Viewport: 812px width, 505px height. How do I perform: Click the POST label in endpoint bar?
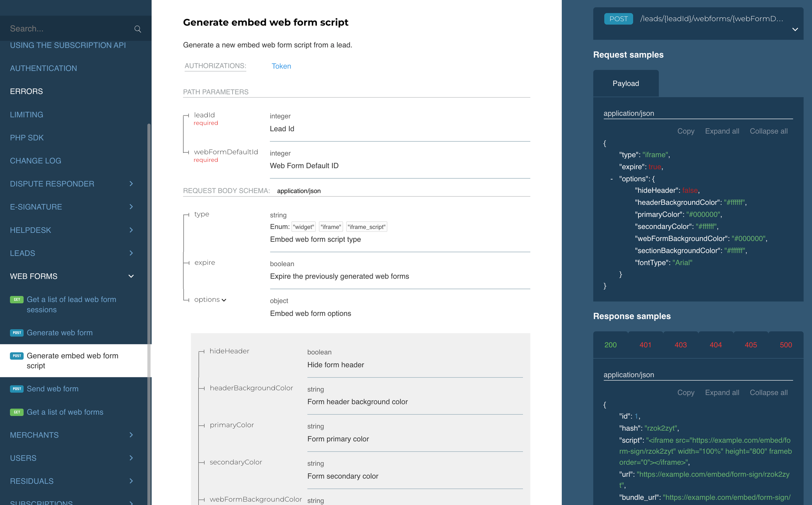(618, 19)
